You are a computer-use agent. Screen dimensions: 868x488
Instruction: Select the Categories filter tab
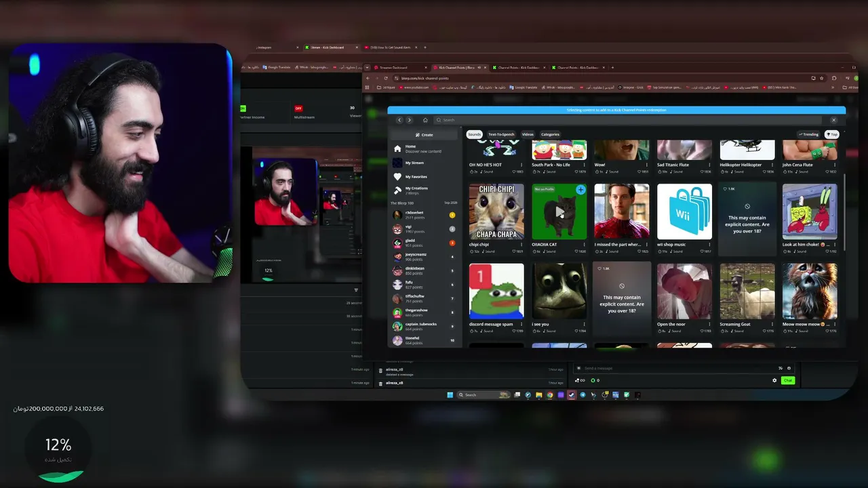pyautogui.click(x=550, y=134)
